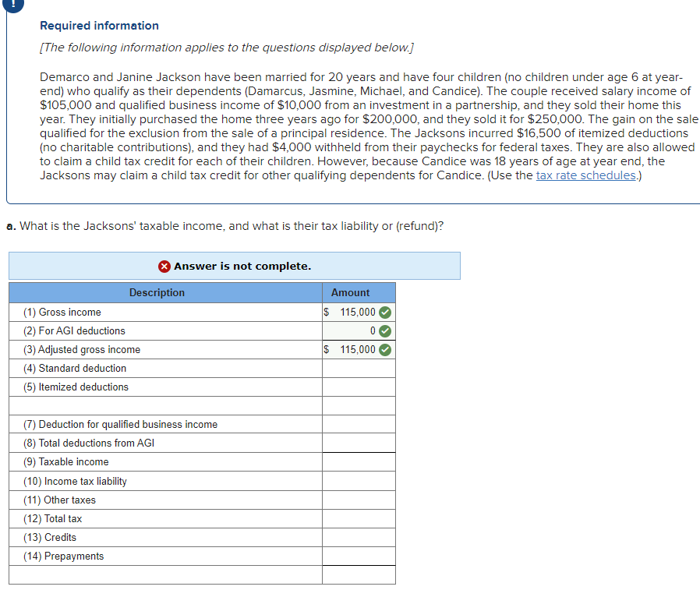This screenshot has width=700, height=590.
Task: Open the tax rate schedules link
Action: 585,175
